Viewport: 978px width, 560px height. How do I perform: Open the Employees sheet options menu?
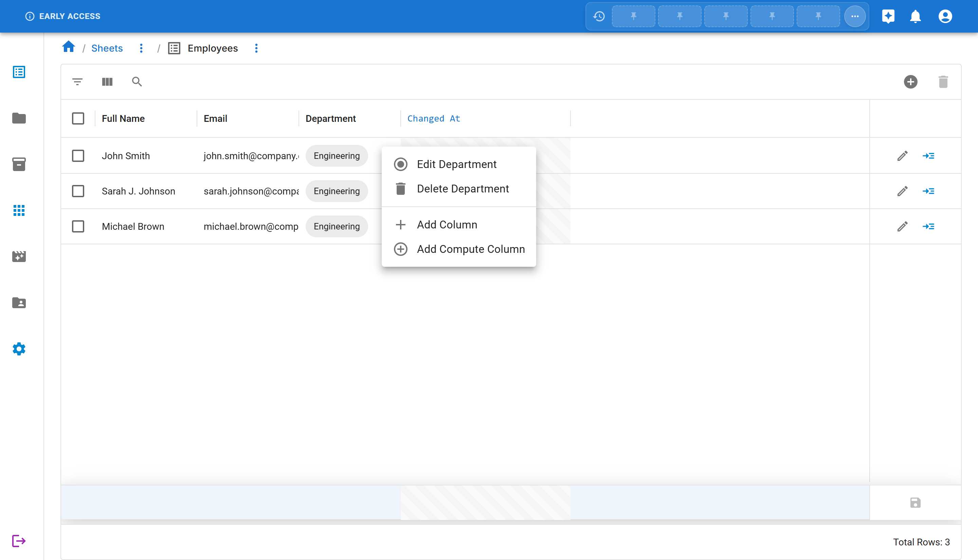pos(256,48)
